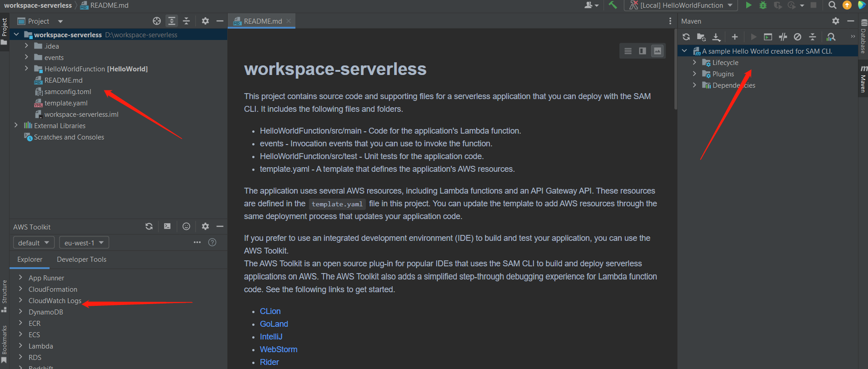Start debugging with the bug icon
This screenshot has width=868, height=369.
[763, 5]
